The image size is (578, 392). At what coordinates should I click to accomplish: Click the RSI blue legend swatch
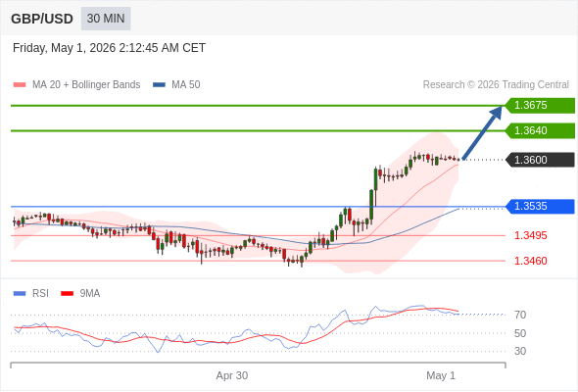pyautogui.click(x=20, y=294)
